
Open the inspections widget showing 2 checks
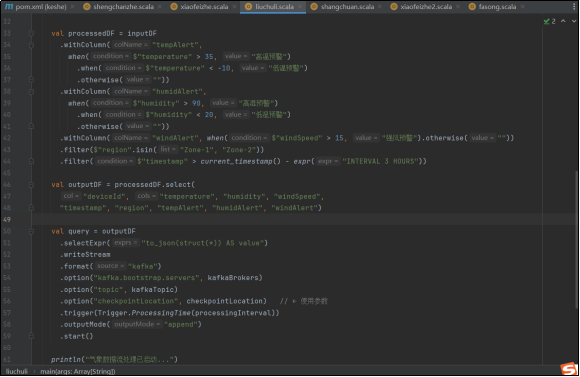pos(549,21)
